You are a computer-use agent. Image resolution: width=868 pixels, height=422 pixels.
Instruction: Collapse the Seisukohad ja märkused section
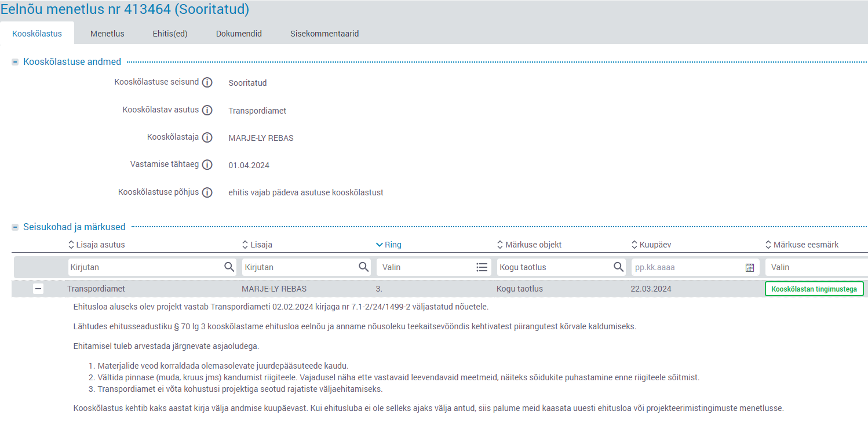click(x=15, y=227)
